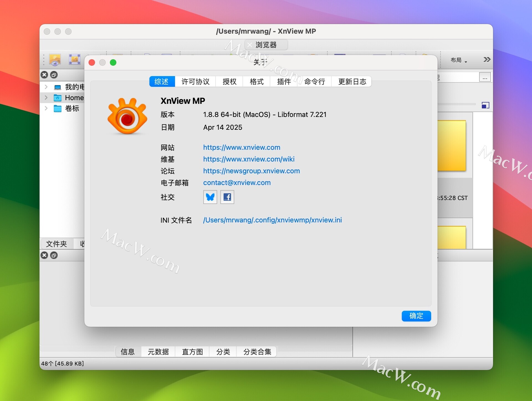Open the 插件 tab
Image resolution: width=532 pixels, height=401 pixels.
[284, 82]
